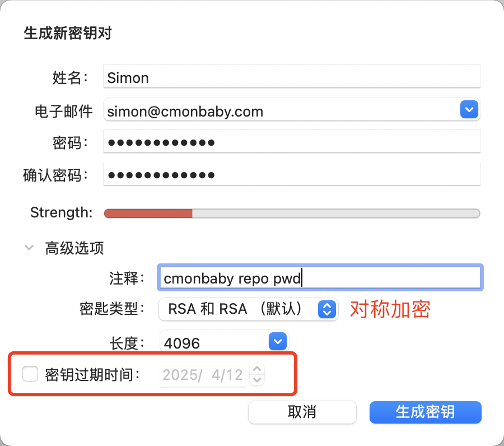This screenshot has height=446, width=504.
Task: Open the 密匙类型 RSA 和 RSA popup
Action: pos(248,309)
